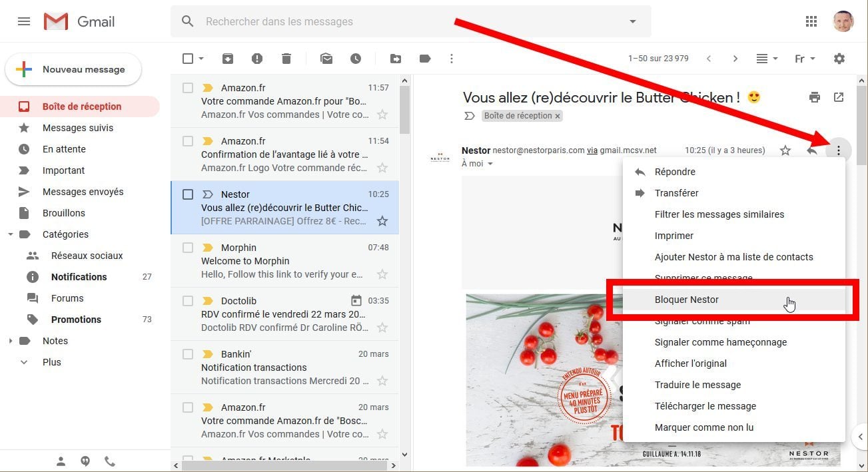The width and height of the screenshot is (868, 472).
Task: Move to folder toolbar icon
Action: coord(396,59)
